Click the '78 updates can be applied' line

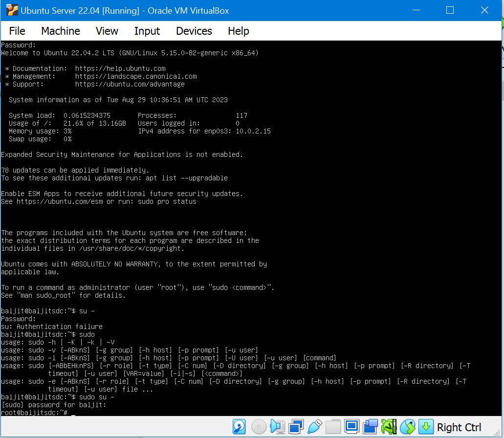[75, 170]
